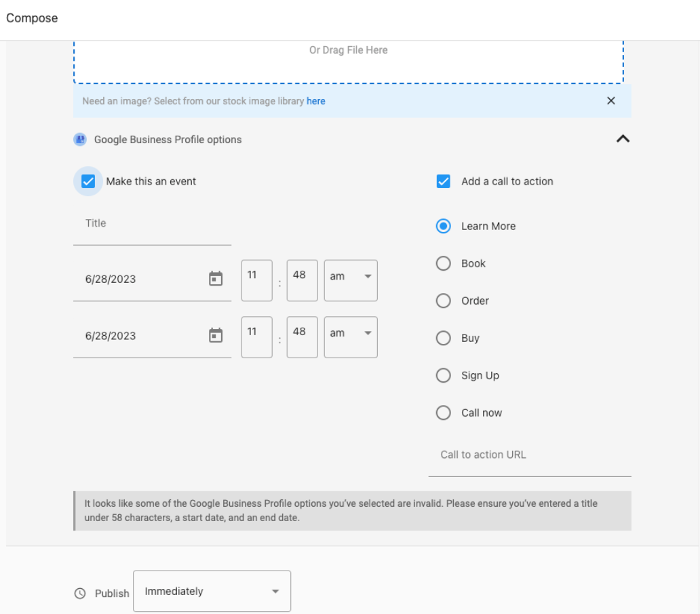Image resolution: width=700 pixels, height=614 pixels.
Task: Open the Publish Immediately dropdown
Action: (212, 591)
